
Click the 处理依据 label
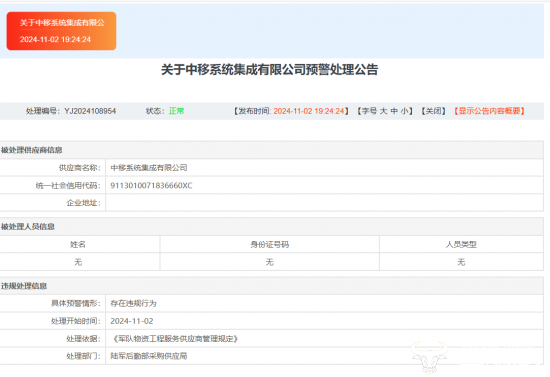[x=84, y=338]
